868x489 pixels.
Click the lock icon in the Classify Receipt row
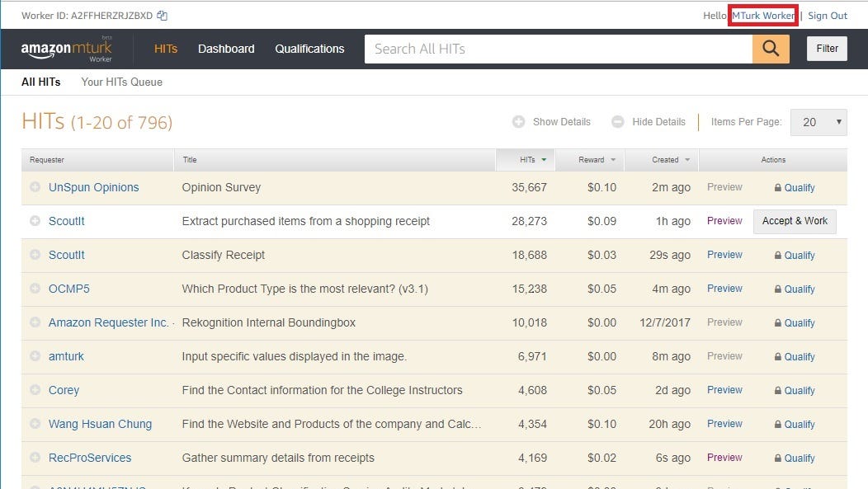778,255
